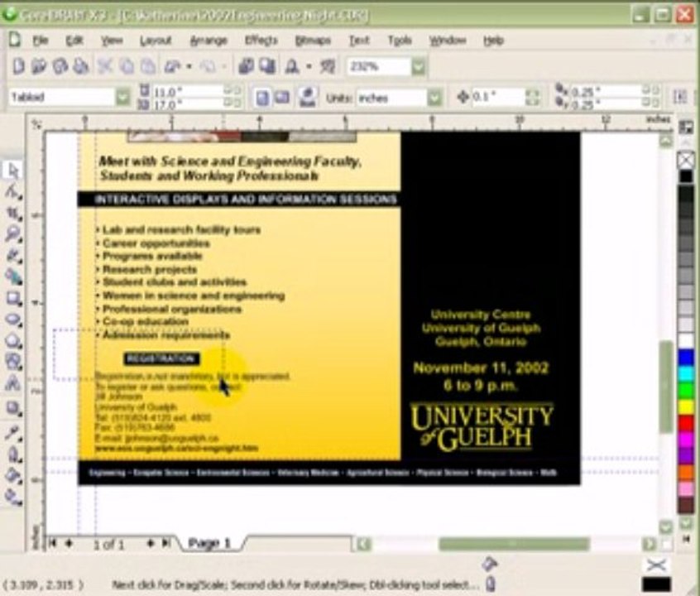Select the Ellipse tool

[x=12, y=320]
